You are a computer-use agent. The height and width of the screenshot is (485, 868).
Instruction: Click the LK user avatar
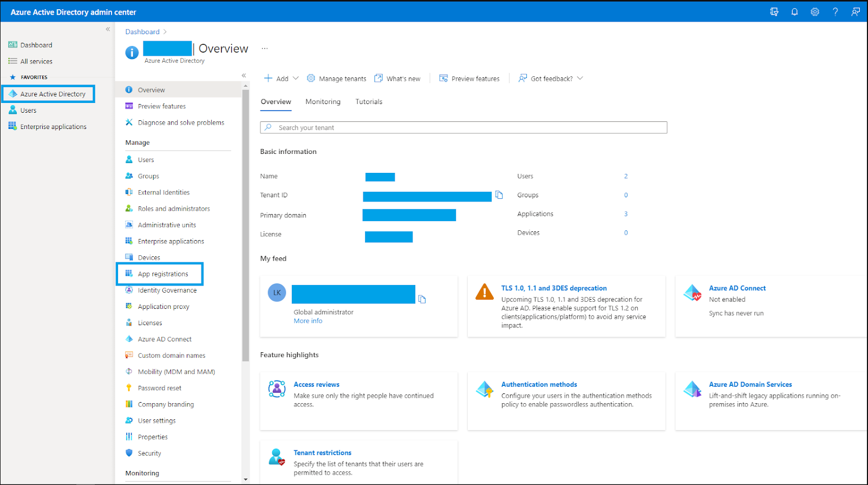coord(277,293)
